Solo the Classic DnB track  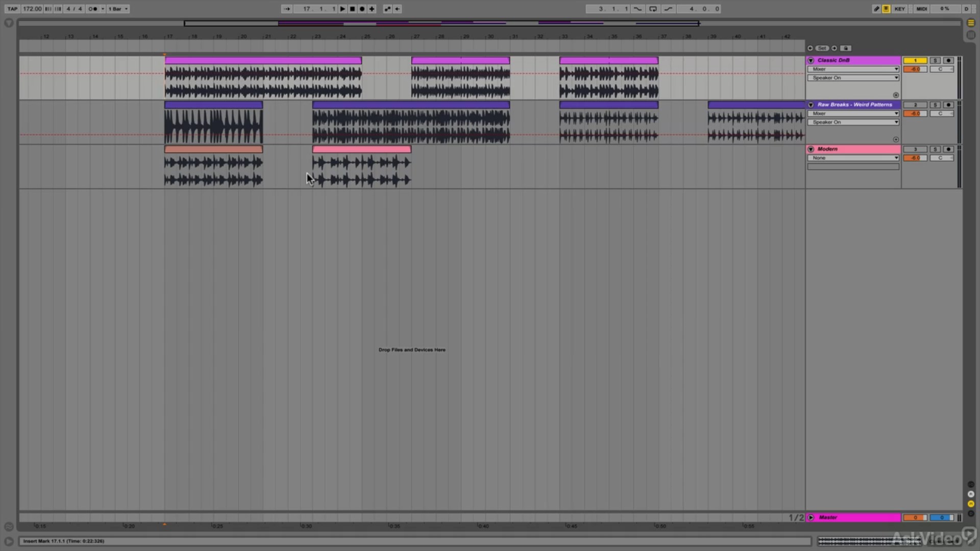point(935,60)
